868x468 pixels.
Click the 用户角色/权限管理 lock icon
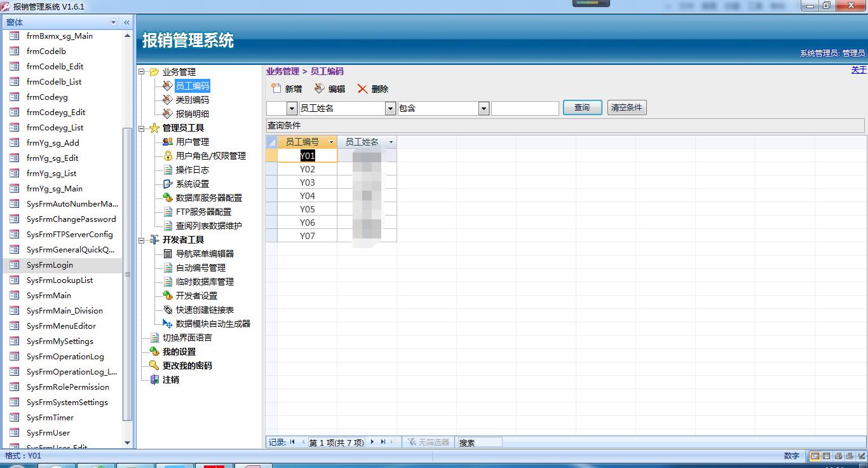(168, 156)
